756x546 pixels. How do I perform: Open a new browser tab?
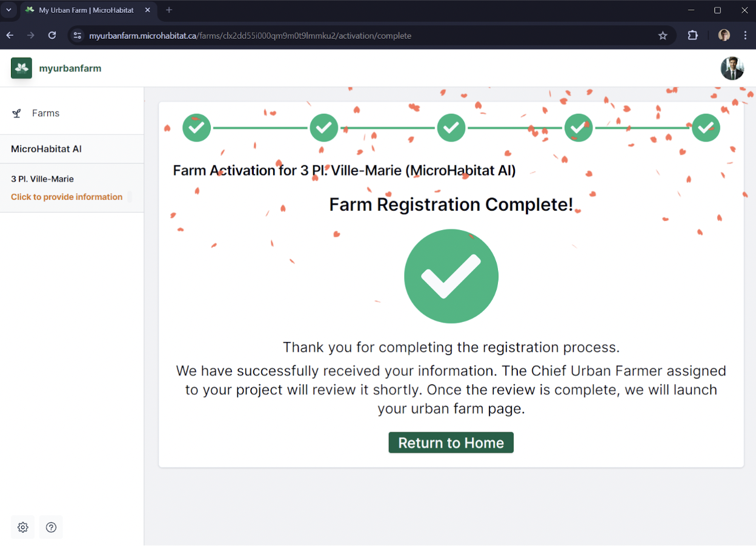[169, 10]
